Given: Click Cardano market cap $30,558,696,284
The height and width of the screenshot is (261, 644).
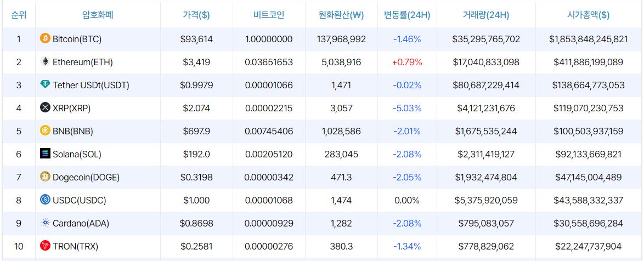Looking at the screenshot, I should point(589,223).
